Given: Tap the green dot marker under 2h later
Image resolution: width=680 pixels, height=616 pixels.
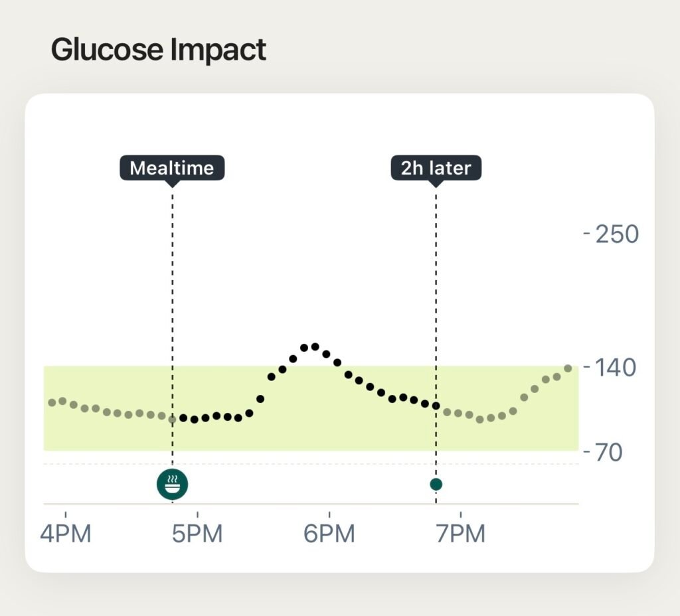Looking at the screenshot, I should (436, 484).
